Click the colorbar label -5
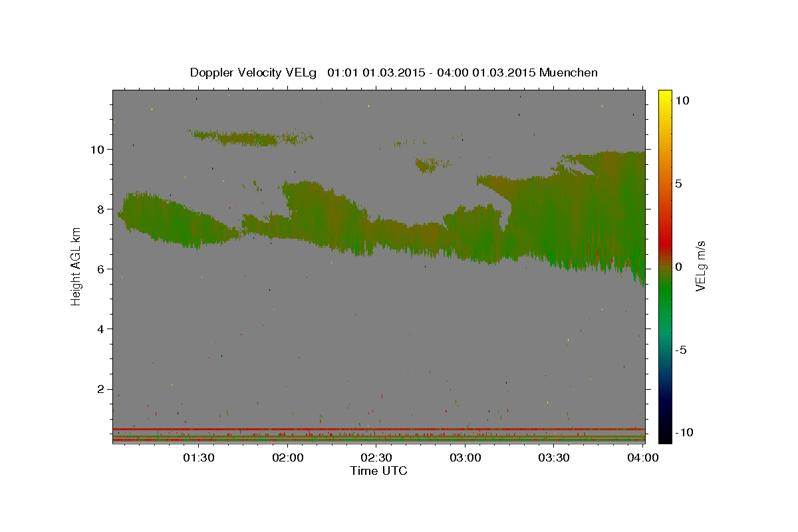This screenshot has height=532, width=798. [x=680, y=350]
